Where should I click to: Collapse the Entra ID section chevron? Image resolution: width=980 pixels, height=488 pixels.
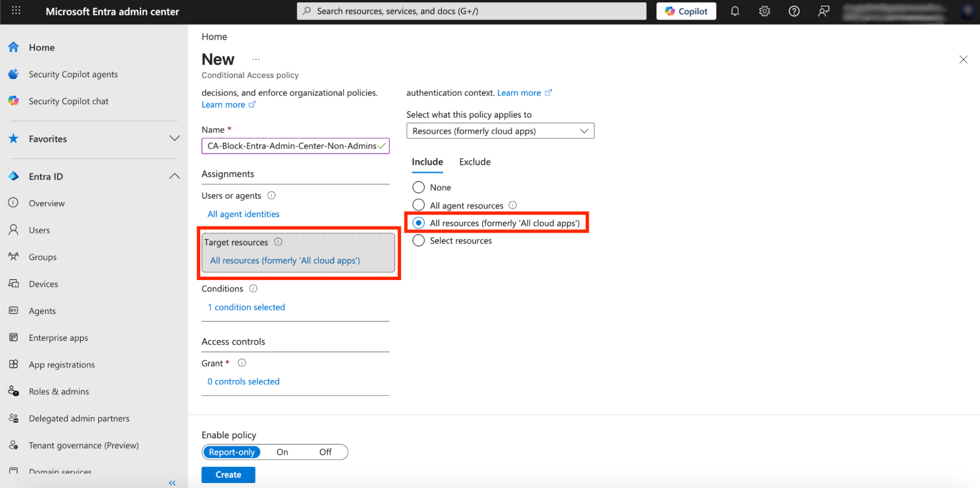click(175, 176)
